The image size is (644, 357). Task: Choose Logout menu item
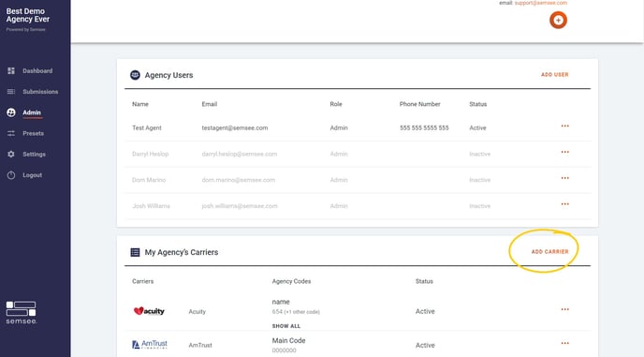tap(33, 175)
